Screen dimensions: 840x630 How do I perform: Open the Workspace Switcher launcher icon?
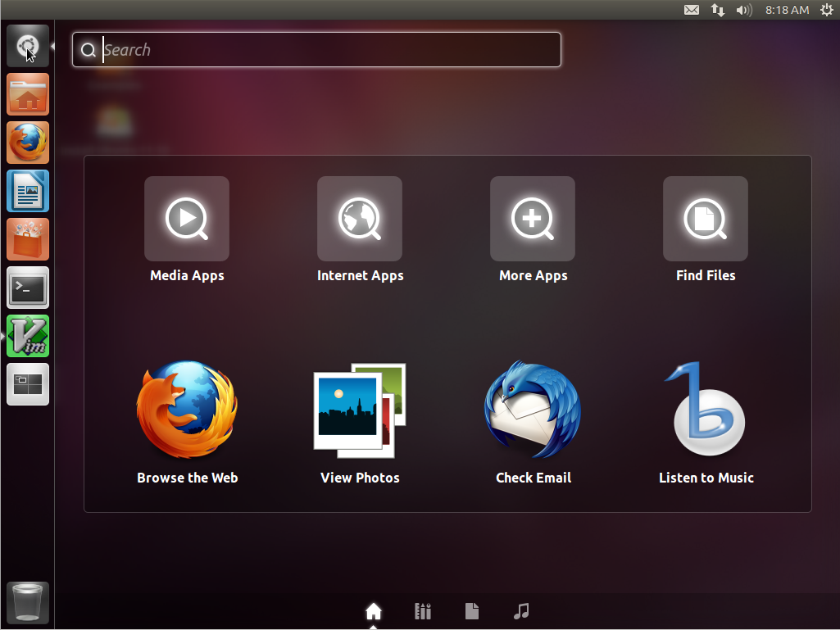pyautogui.click(x=28, y=385)
